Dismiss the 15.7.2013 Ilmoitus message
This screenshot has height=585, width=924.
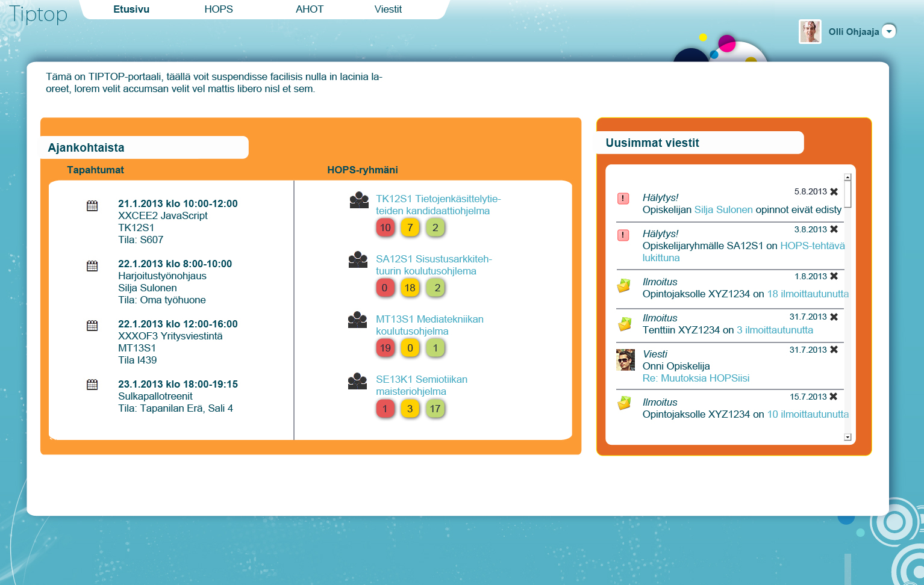click(x=834, y=397)
